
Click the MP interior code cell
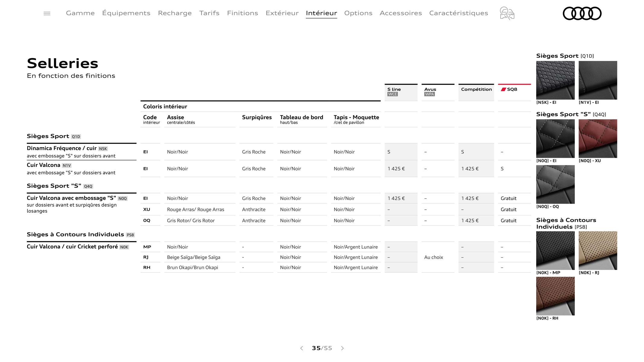point(147,247)
